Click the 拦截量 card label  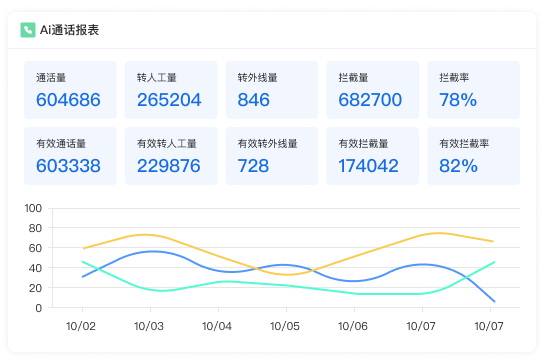(354, 78)
